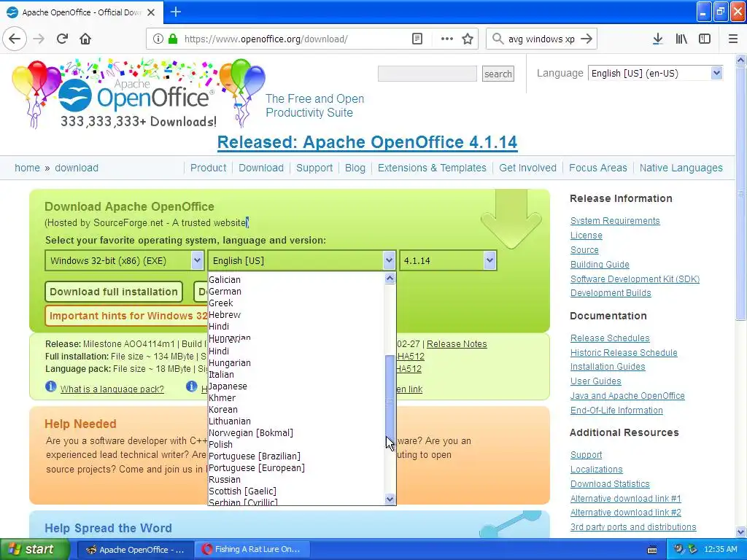The width and height of the screenshot is (747, 560).
Task: Click the green padlock security icon
Action: [x=172, y=39]
